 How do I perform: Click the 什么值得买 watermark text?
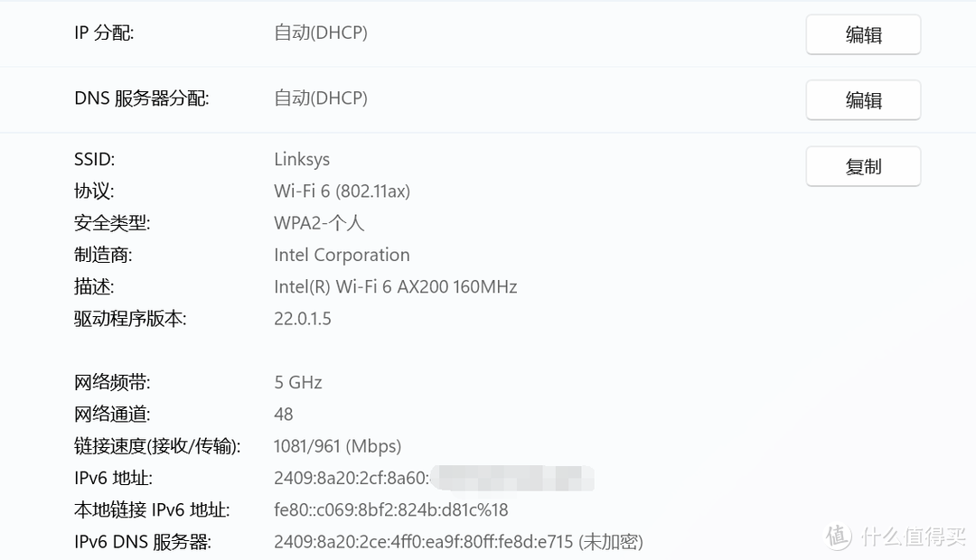click(x=912, y=537)
